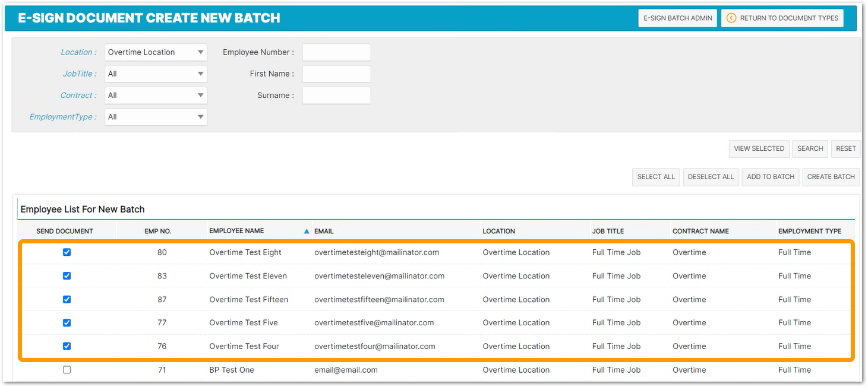This screenshot has height=387, width=868.
Task: Open the Location dropdown
Action: click(156, 52)
